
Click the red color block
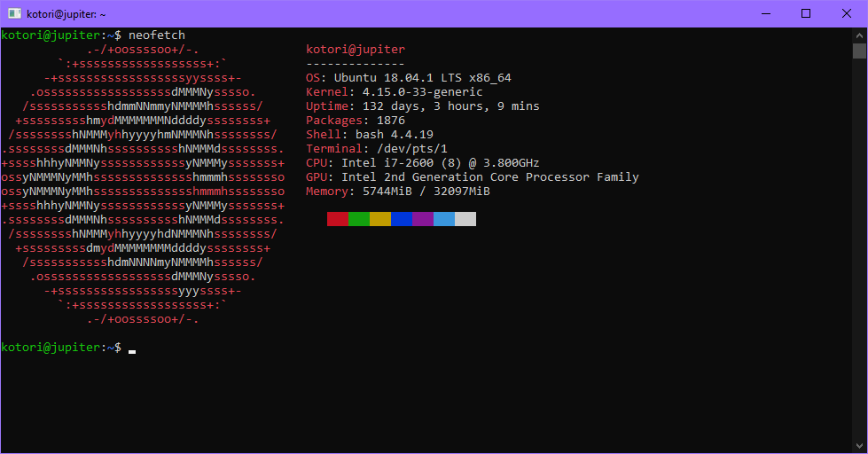point(338,219)
